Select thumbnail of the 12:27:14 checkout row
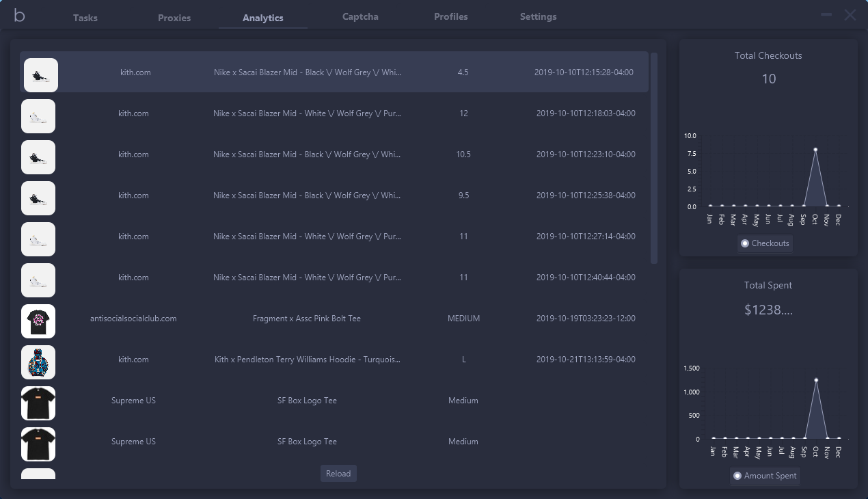The height and width of the screenshot is (499, 868). point(38,239)
